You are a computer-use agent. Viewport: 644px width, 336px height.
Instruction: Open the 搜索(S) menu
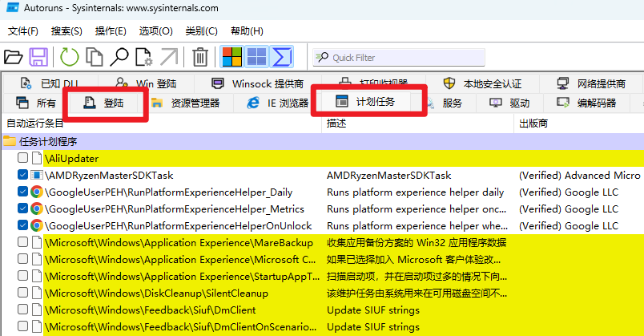pyautogui.click(x=66, y=31)
